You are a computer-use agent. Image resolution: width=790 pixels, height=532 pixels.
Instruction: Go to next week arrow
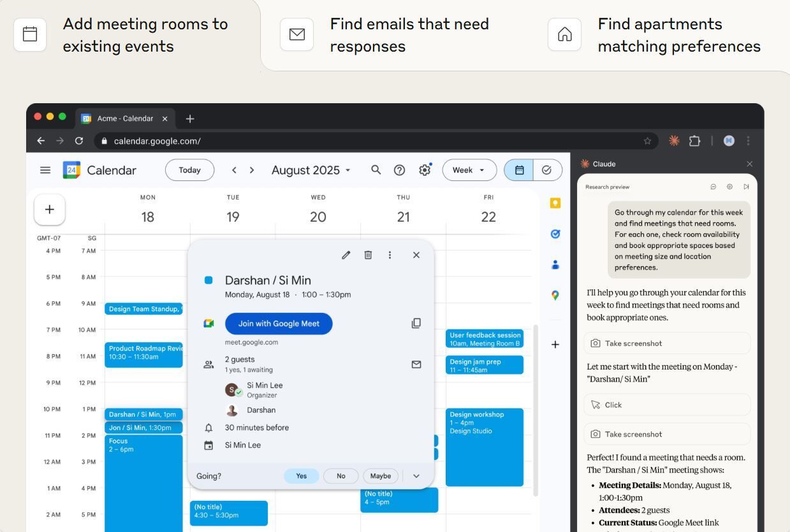coord(252,170)
